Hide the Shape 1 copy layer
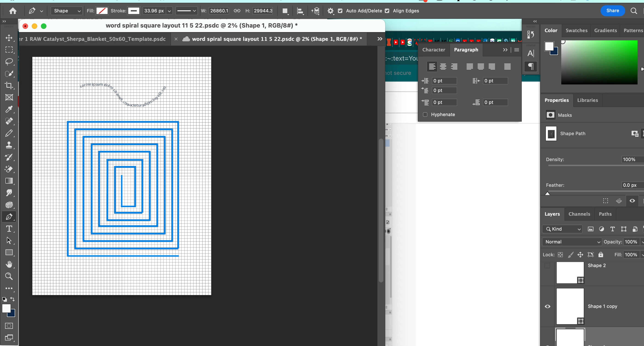This screenshot has width=644, height=346. (x=547, y=307)
